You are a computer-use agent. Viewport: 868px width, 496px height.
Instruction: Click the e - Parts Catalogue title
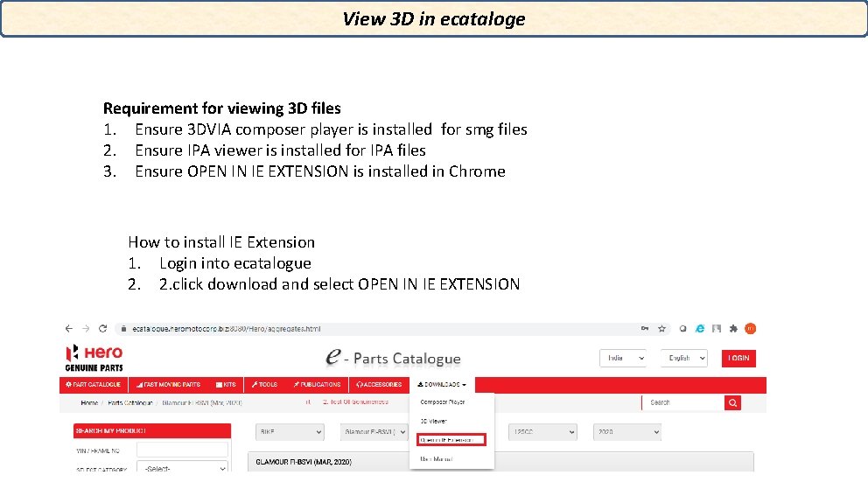(393, 358)
